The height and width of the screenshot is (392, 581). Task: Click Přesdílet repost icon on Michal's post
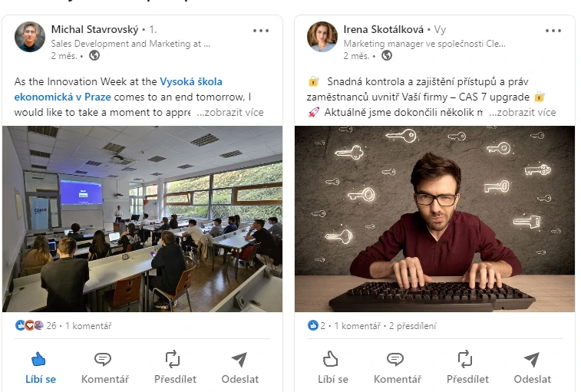(173, 359)
